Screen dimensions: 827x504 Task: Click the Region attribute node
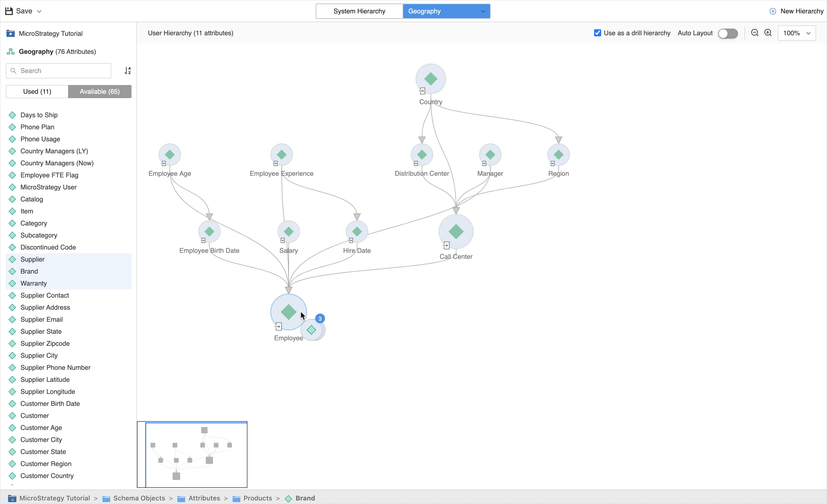tap(558, 155)
